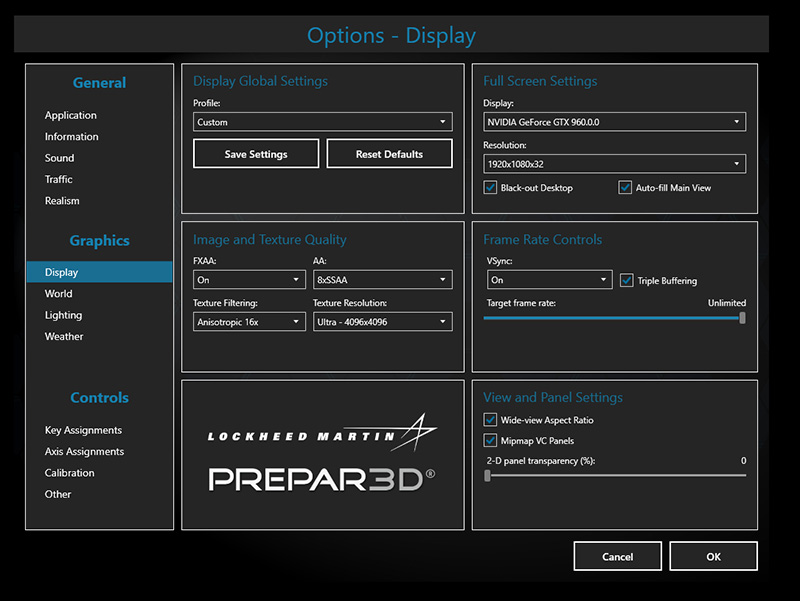The image size is (800, 601).
Task: Click the Graphics section heading
Action: 99,241
